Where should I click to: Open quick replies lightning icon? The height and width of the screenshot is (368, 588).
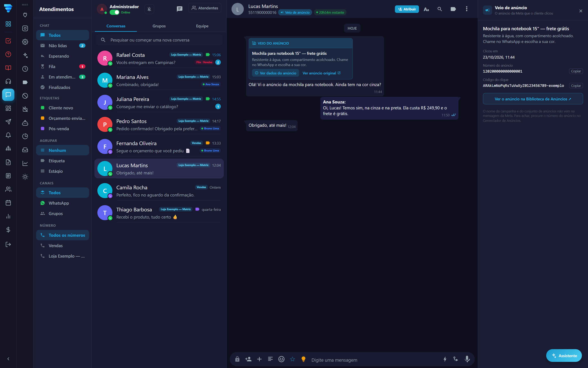tap(445, 359)
